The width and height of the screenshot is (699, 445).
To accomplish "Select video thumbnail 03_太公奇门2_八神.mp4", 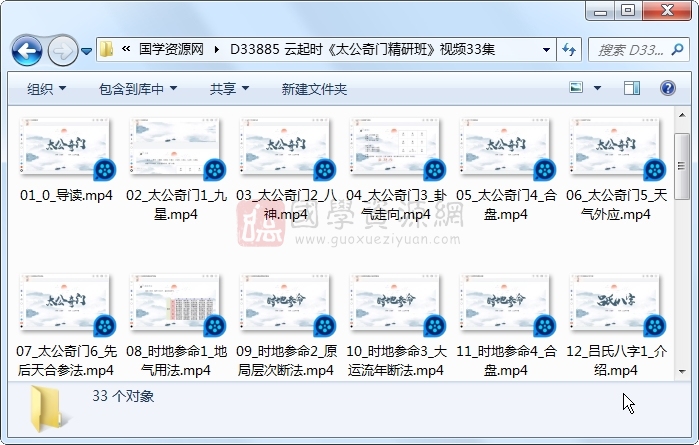I will coord(286,147).
